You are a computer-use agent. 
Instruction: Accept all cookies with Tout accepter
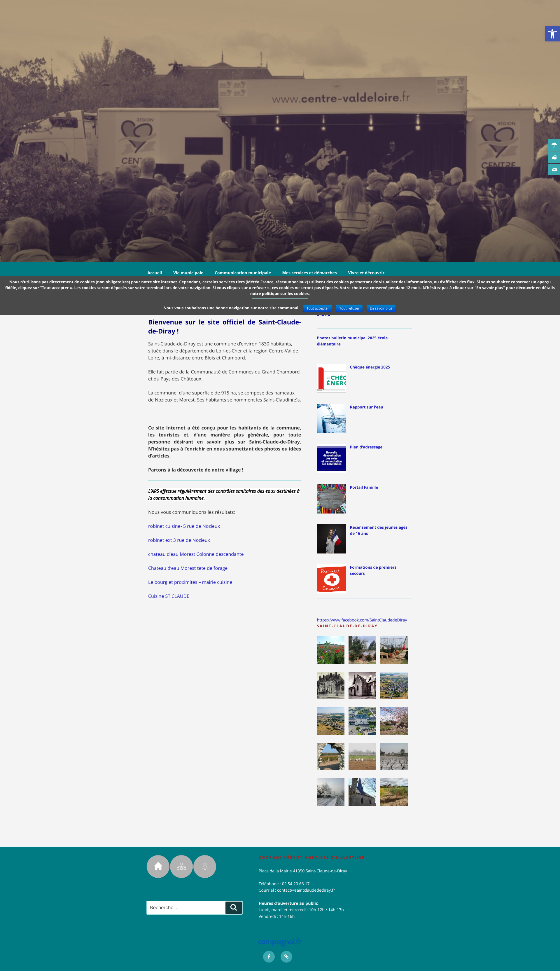[318, 308]
